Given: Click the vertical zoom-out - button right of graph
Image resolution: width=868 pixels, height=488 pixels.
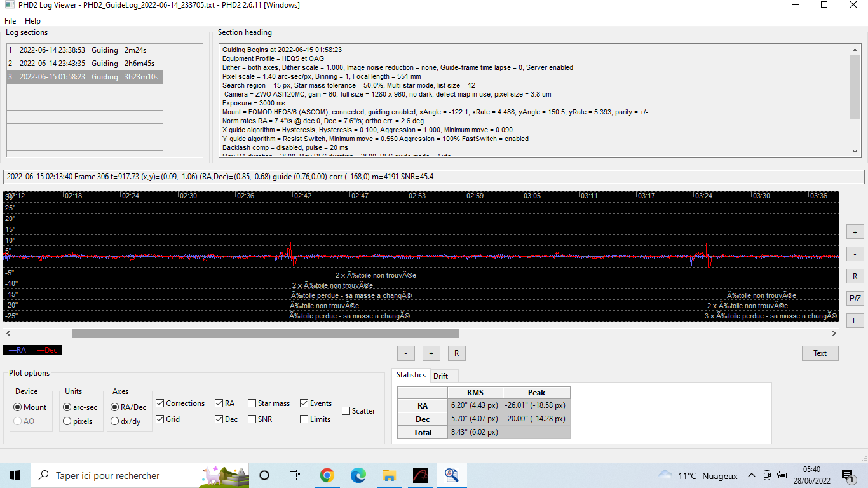Looking at the screenshot, I should pos(855,254).
